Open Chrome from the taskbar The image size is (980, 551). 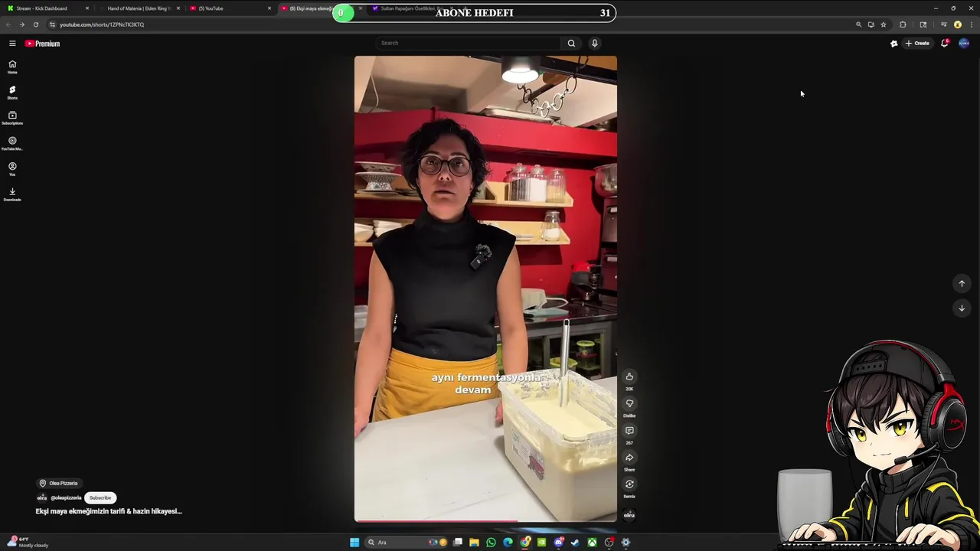point(525,543)
